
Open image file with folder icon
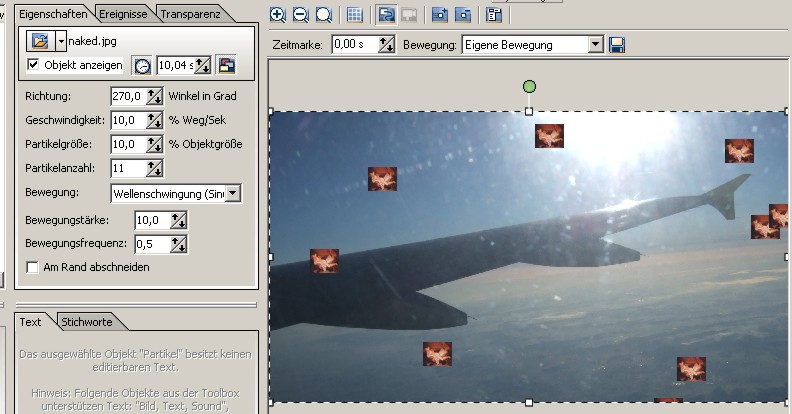(x=39, y=41)
